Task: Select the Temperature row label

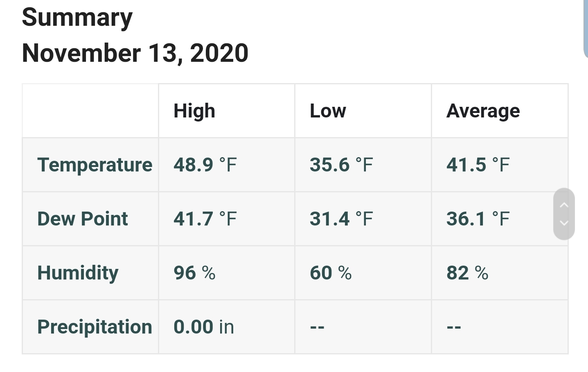Action: (x=95, y=165)
